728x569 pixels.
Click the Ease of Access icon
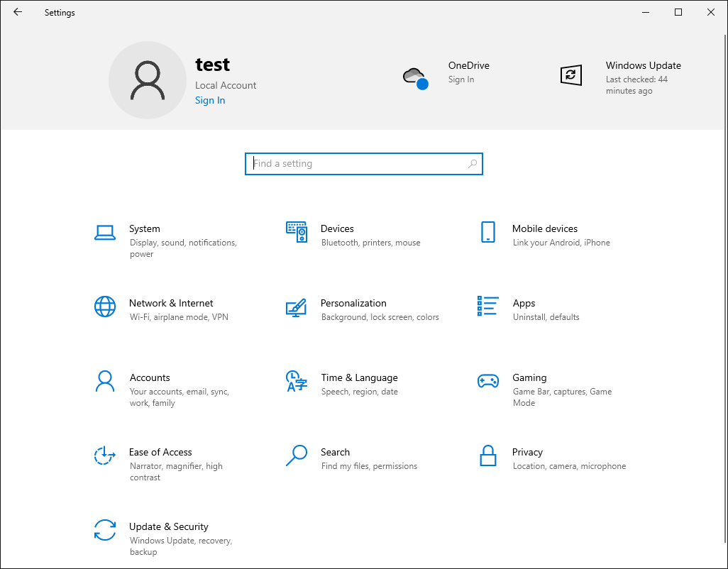click(105, 455)
